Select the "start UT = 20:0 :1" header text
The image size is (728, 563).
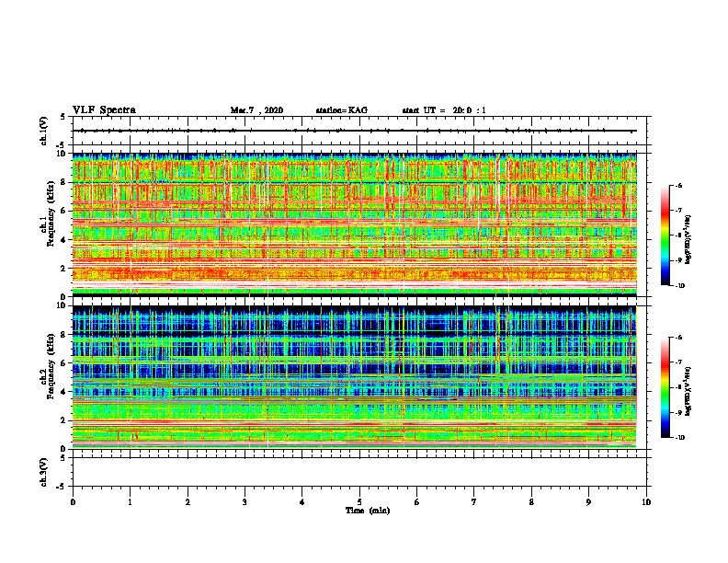click(x=444, y=110)
